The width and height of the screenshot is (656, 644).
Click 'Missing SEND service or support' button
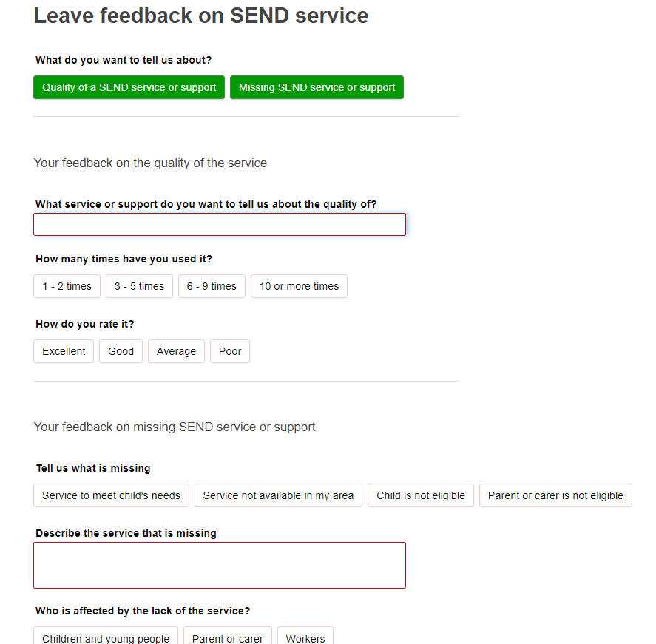[317, 87]
